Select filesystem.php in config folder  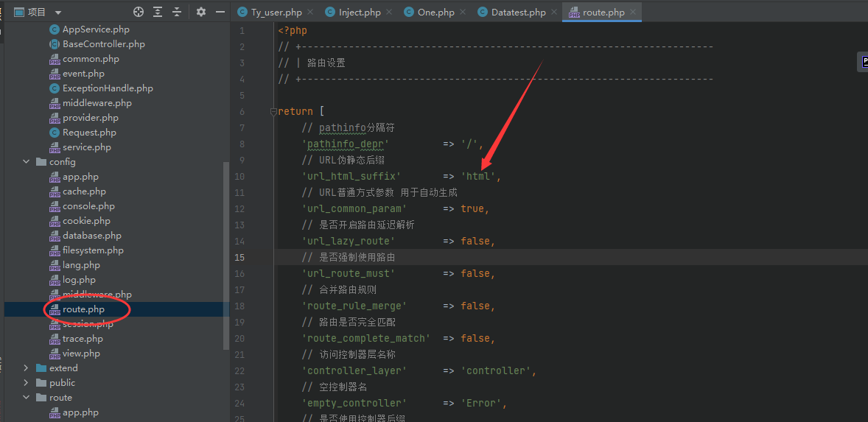93,250
